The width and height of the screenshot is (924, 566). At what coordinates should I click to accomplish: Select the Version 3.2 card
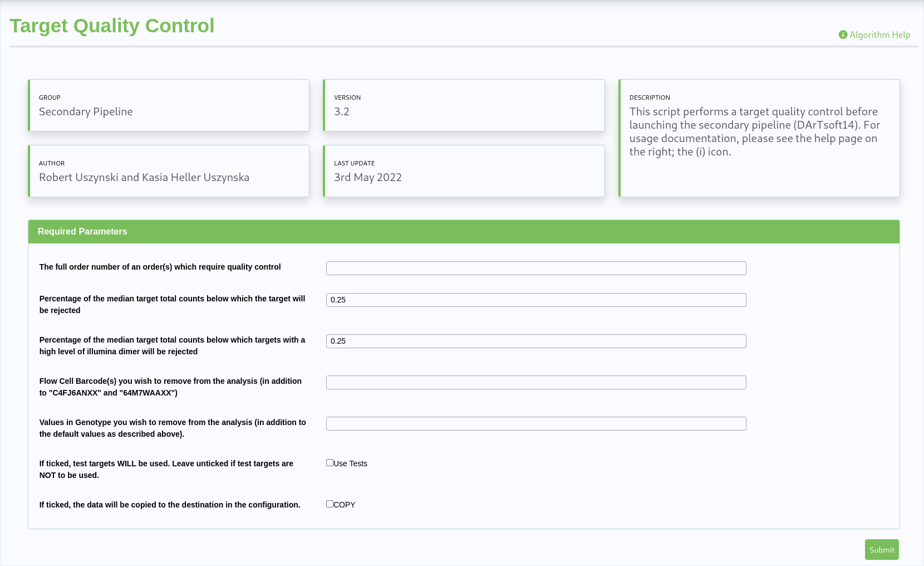[464, 105]
